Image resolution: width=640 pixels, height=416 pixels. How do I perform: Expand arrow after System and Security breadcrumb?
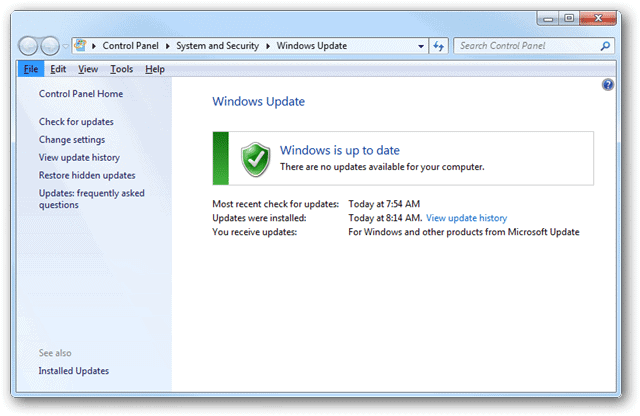point(268,46)
